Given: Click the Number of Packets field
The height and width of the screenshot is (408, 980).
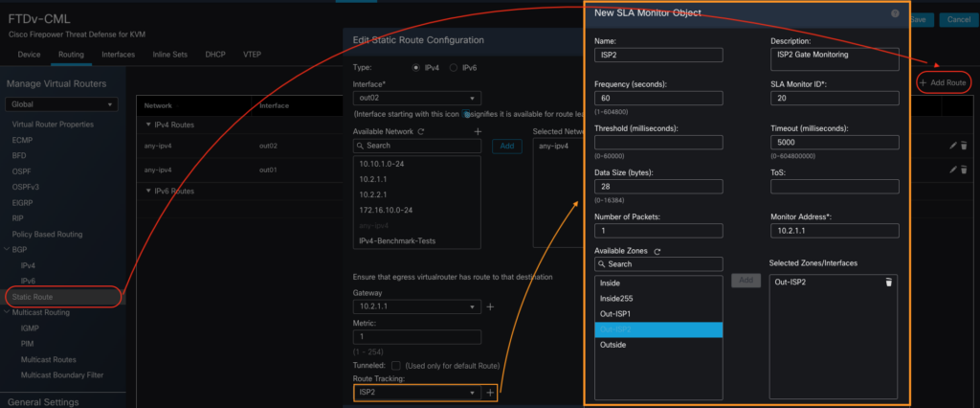Looking at the screenshot, I should coord(658,230).
